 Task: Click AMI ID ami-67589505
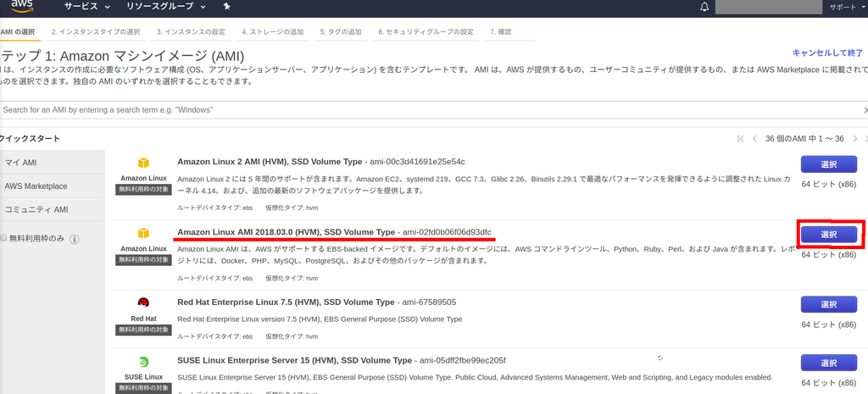coord(429,302)
